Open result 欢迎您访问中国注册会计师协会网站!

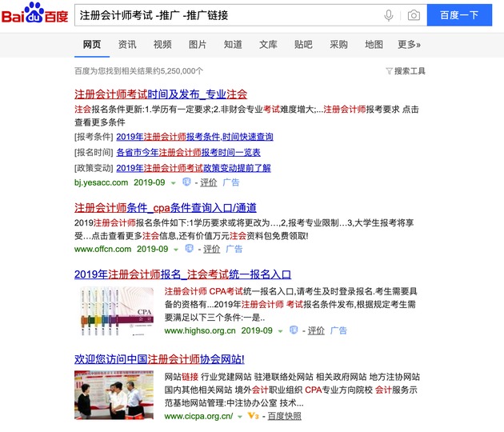(x=159, y=359)
